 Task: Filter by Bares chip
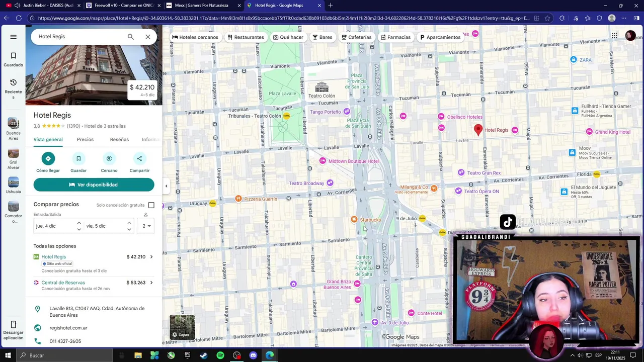(323, 37)
